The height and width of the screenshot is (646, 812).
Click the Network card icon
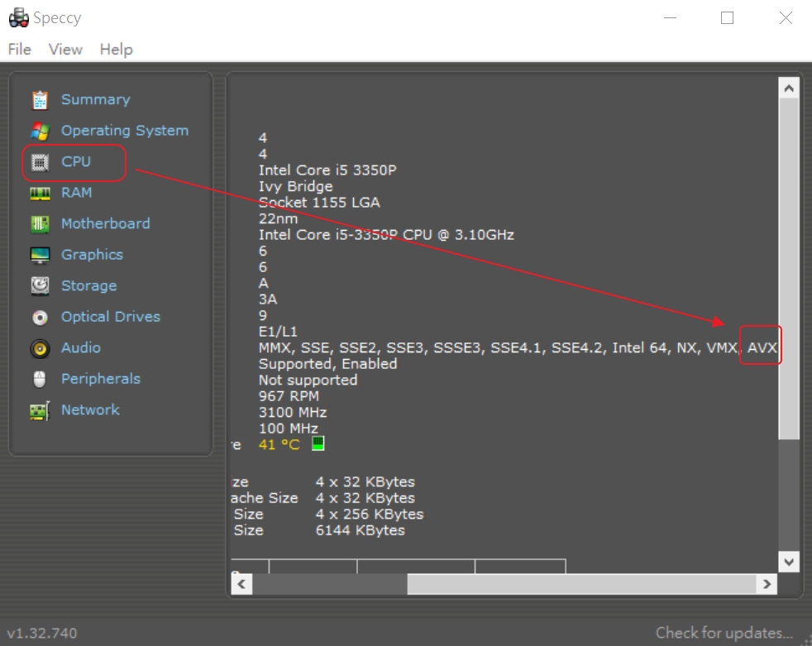pos(40,411)
